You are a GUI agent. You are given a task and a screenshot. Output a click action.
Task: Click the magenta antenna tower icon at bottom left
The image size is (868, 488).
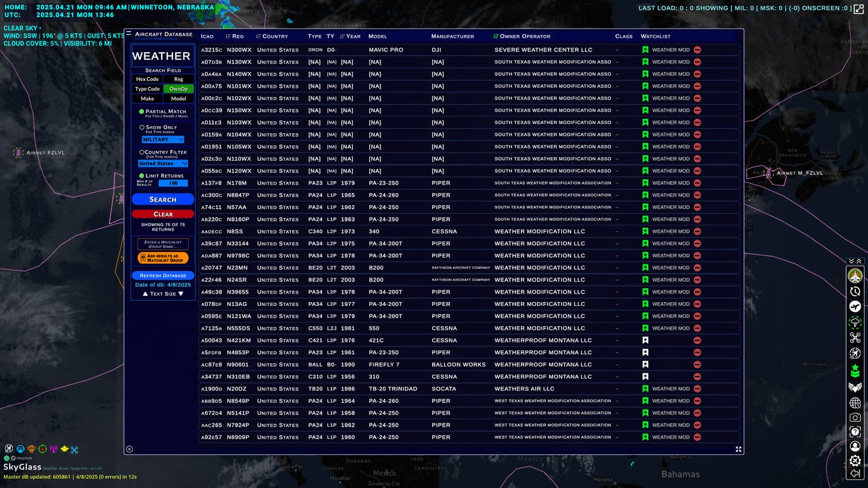tap(53, 449)
